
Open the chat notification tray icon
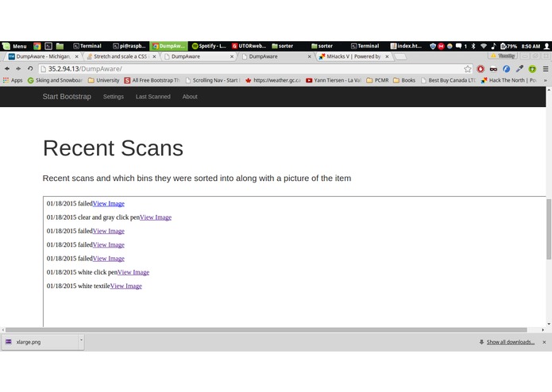pos(459,46)
